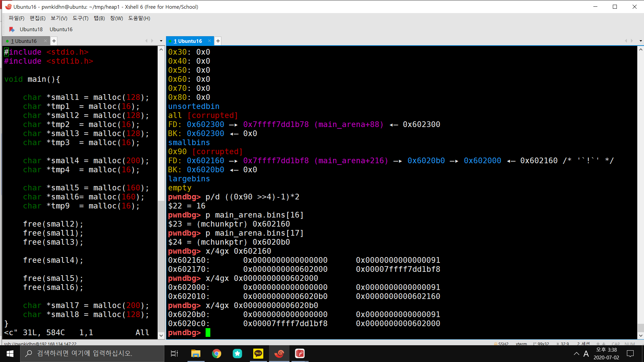Click the smallbins heading in terminal
The width and height of the screenshot is (644, 362).
[x=189, y=142]
